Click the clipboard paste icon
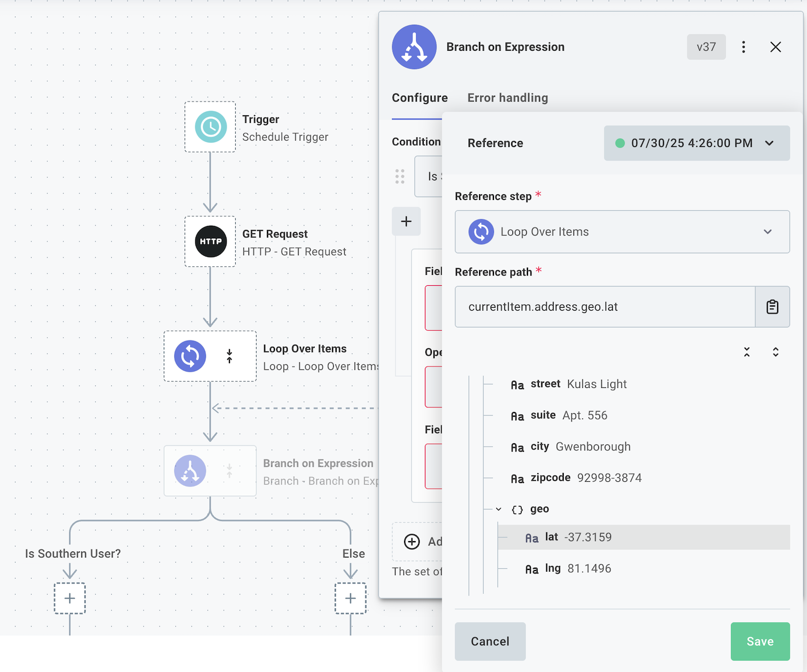The width and height of the screenshot is (807, 672). tap(772, 307)
